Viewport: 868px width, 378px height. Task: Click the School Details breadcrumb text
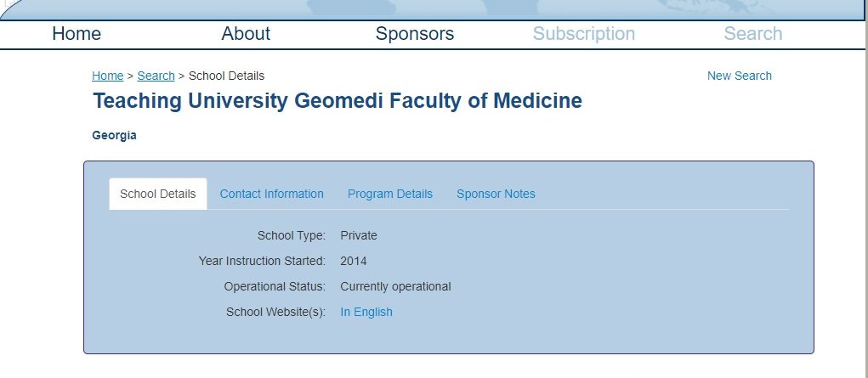pos(226,76)
